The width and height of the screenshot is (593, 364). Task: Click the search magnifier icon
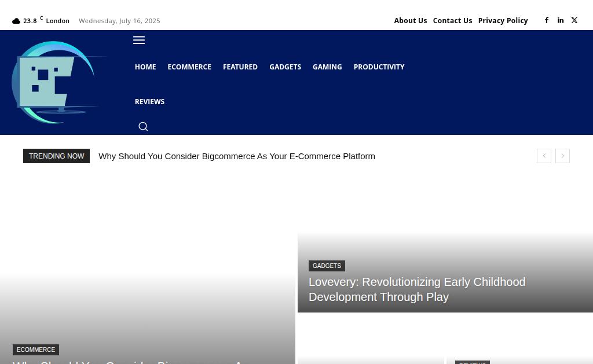point(143,126)
